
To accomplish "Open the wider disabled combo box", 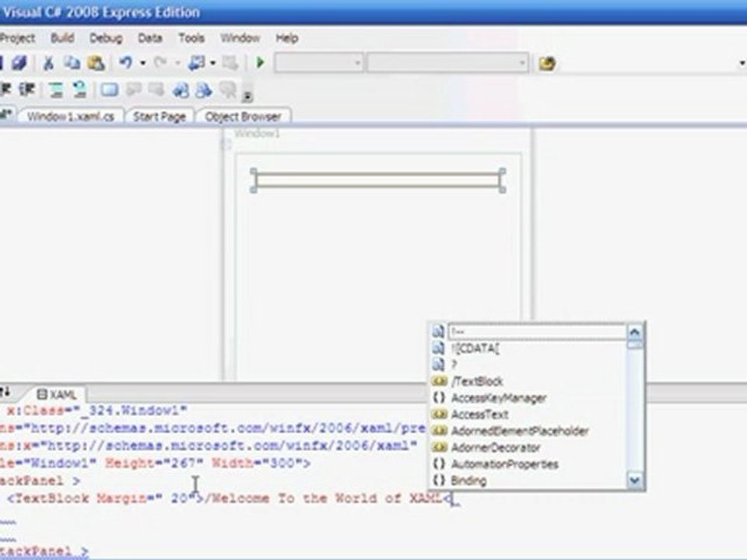I will [447, 63].
